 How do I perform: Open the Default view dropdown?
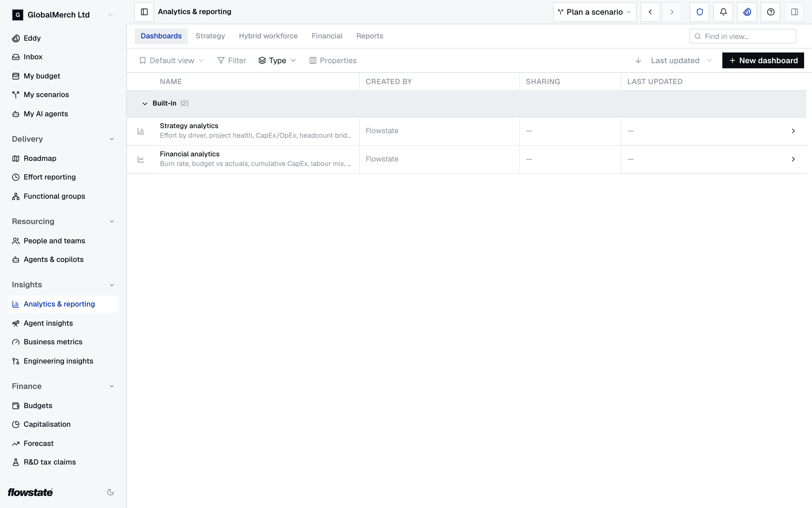(x=171, y=60)
